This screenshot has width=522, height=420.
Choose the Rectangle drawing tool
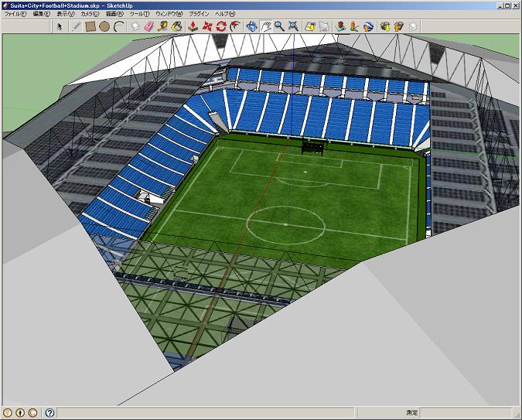click(90, 26)
